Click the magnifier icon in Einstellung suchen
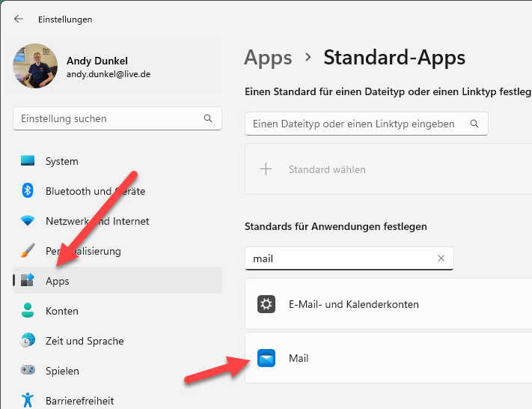This screenshot has width=532, height=409. [208, 118]
